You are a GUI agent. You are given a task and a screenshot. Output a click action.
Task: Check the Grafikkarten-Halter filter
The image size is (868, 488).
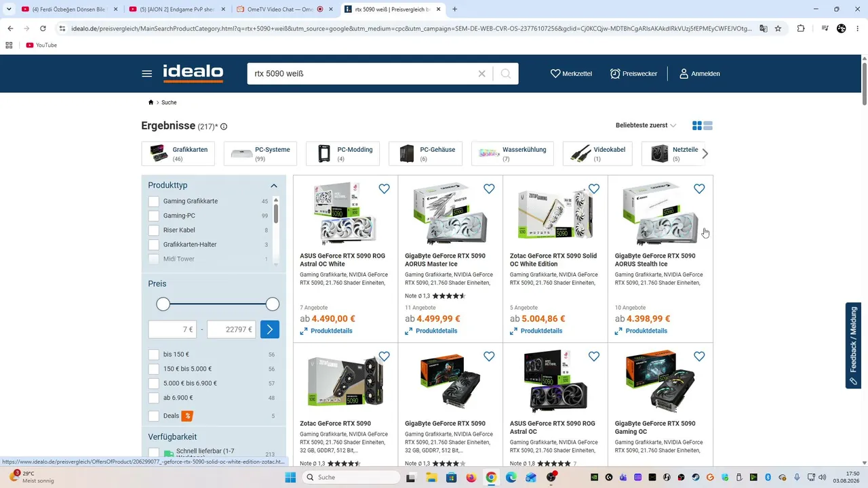154,245
